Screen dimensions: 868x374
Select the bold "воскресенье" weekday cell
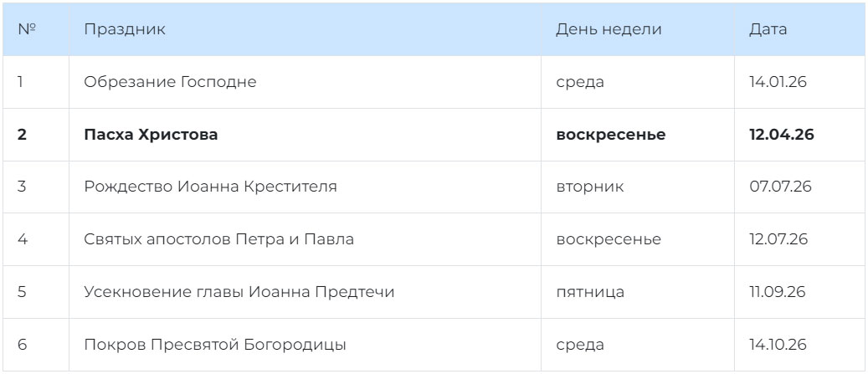click(610, 135)
